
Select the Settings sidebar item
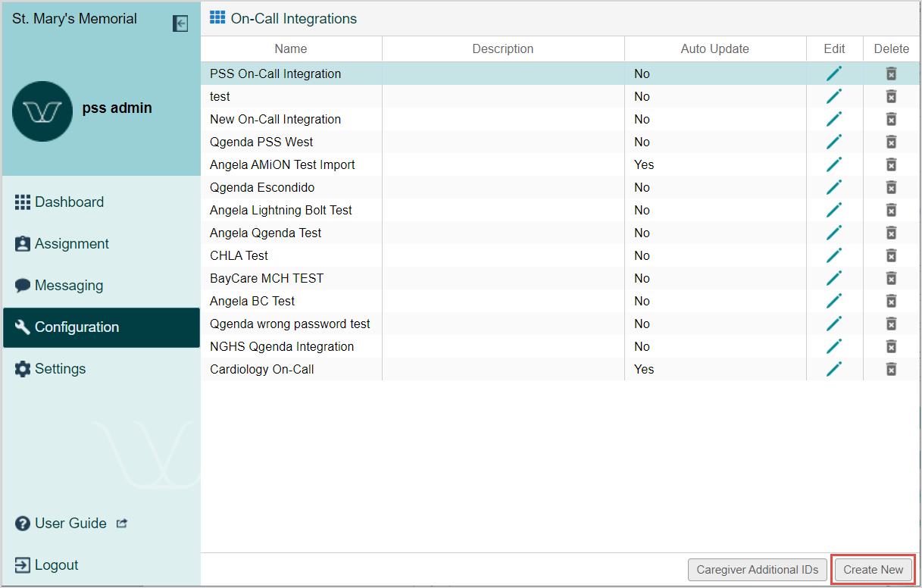tap(60, 369)
